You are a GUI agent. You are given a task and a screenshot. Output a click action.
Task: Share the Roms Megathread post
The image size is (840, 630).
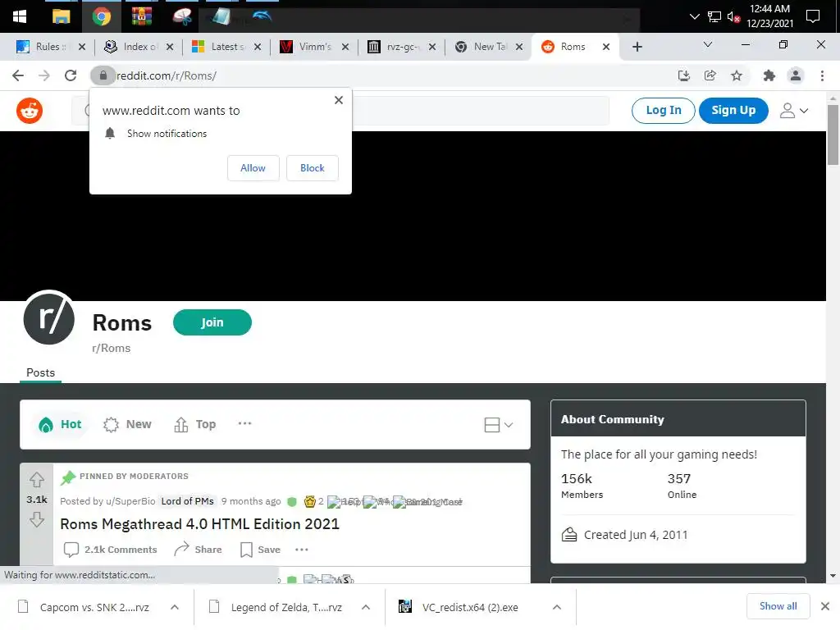pos(198,550)
